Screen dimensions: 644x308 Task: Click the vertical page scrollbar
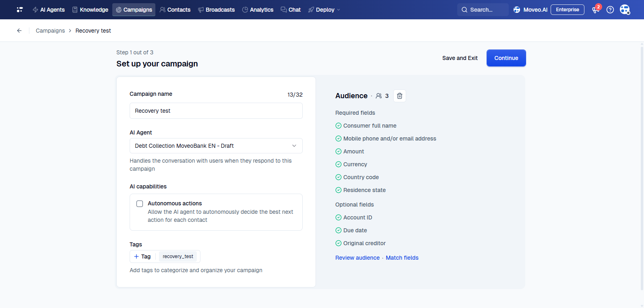(642, 168)
